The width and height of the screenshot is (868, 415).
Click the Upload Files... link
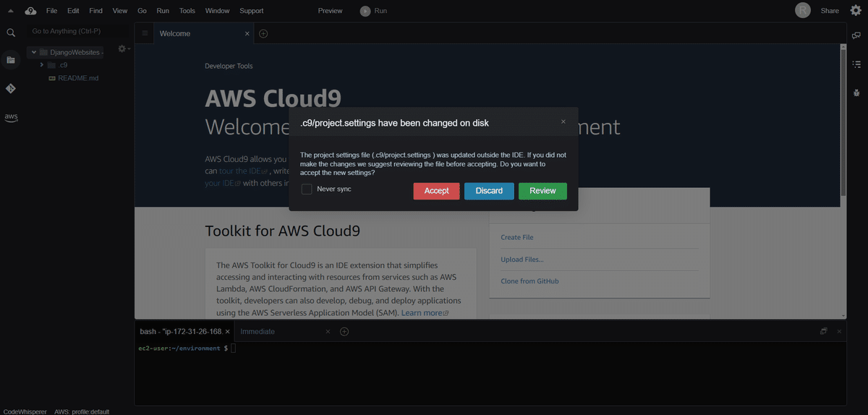click(522, 260)
